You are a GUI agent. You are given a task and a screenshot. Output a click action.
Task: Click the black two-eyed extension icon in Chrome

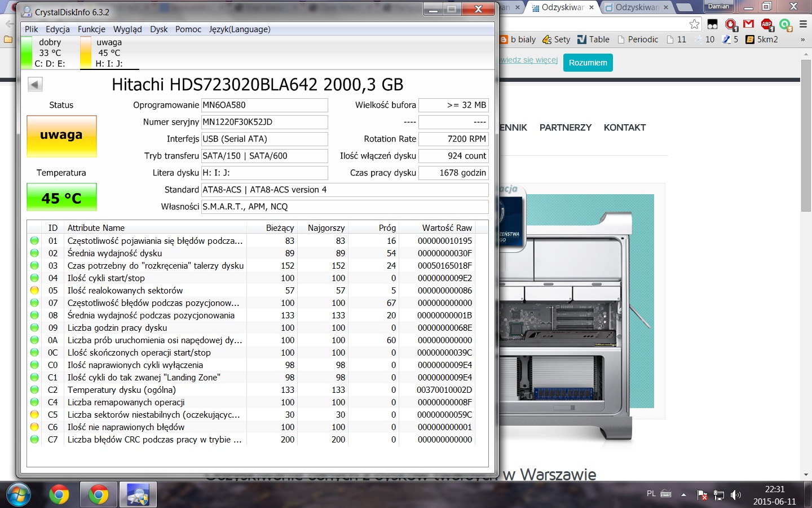tap(713, 24)
